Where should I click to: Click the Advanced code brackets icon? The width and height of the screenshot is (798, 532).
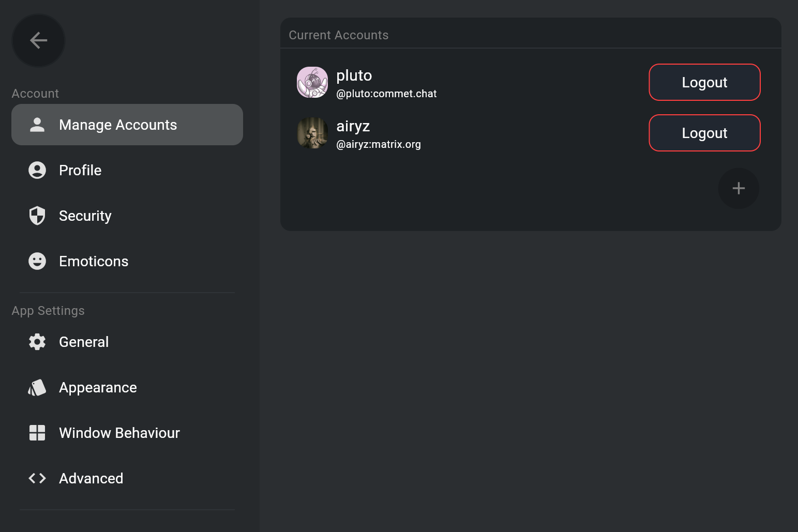(x=37, y=478)
